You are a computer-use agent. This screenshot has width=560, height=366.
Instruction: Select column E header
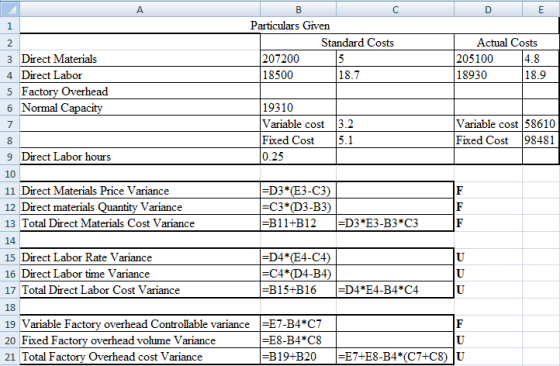541,9
